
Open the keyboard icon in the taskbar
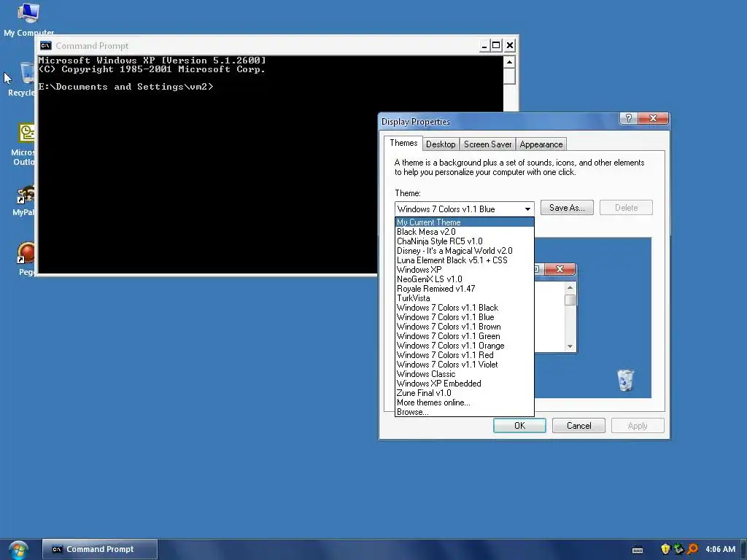(x=638, y=550)
